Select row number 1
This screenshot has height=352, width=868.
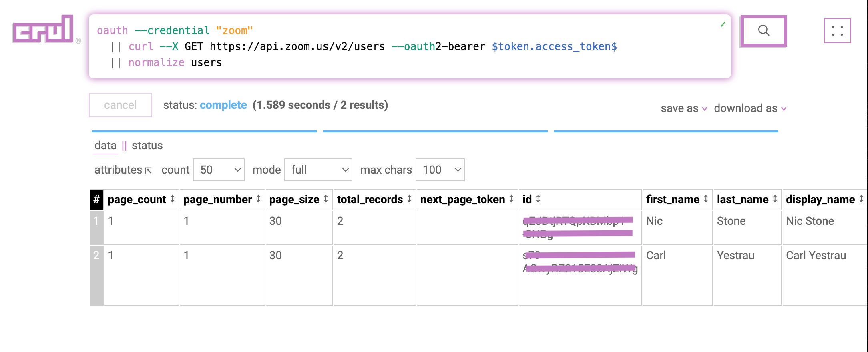(x=96, y=228)
